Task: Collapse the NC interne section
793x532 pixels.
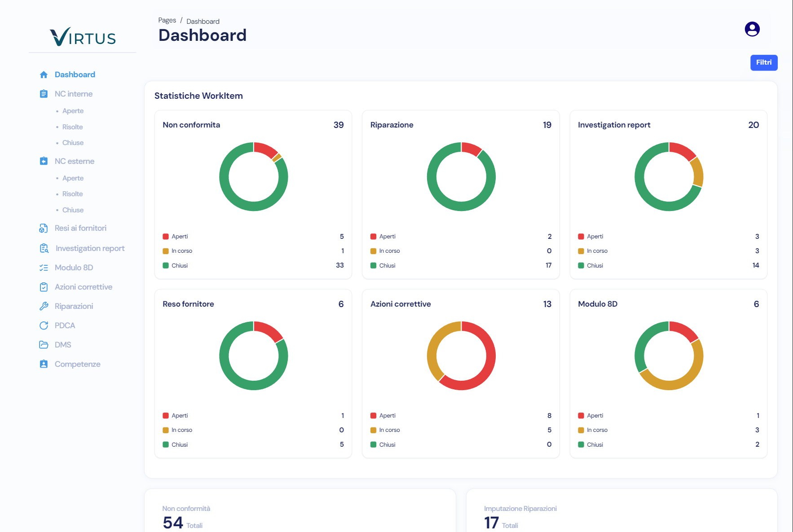Action: (73, 93)
